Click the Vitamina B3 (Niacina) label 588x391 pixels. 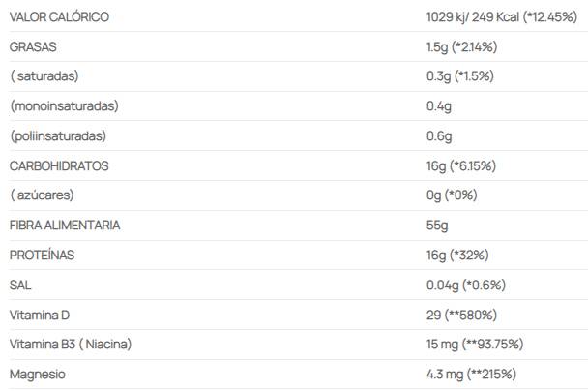pyautogui.click(x=71, y=345)
